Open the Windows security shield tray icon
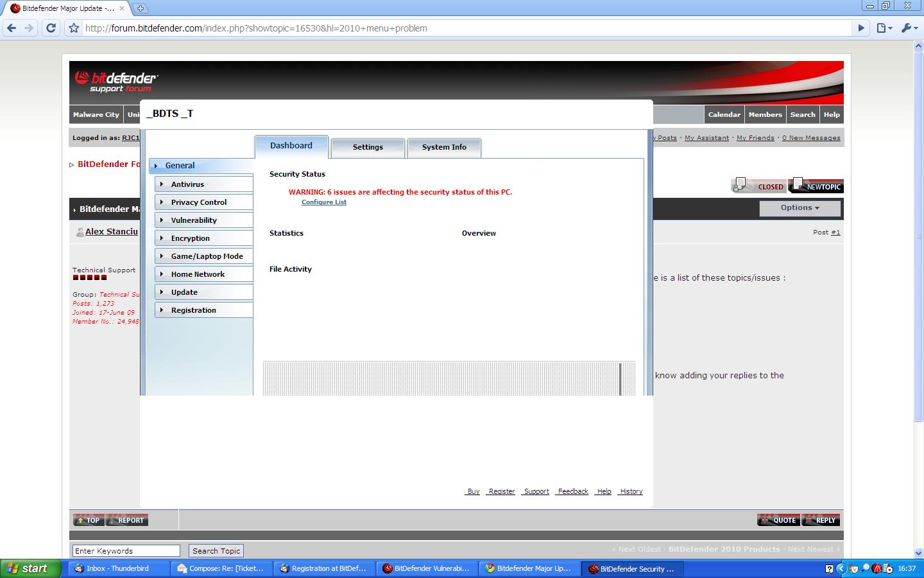Screen dimensions: 924x578 pyautogui.click(x=853, y=568)
